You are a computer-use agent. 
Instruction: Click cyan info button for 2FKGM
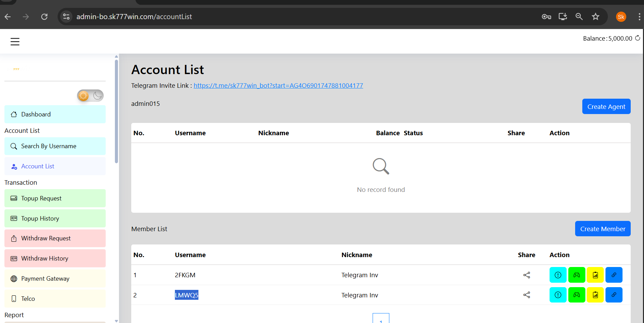(x=558, y=275)
